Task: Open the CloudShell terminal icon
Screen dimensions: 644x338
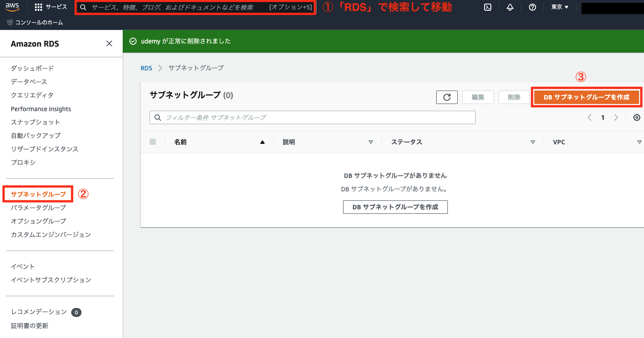Action: (488, 7)
